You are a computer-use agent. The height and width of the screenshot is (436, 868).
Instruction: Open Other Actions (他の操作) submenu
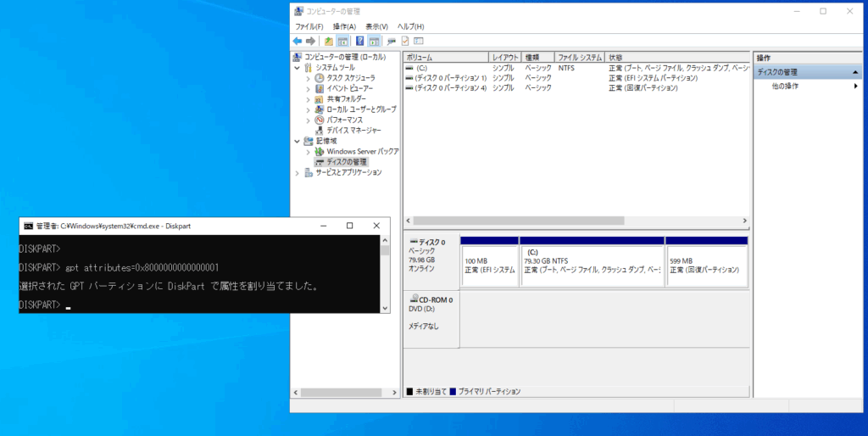785,87
